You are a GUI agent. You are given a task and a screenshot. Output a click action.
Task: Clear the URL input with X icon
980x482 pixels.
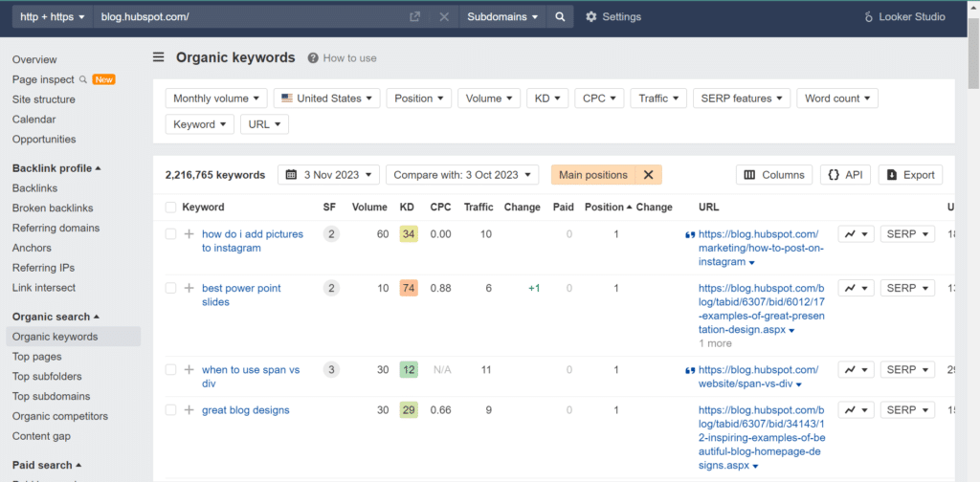(444, 17)
